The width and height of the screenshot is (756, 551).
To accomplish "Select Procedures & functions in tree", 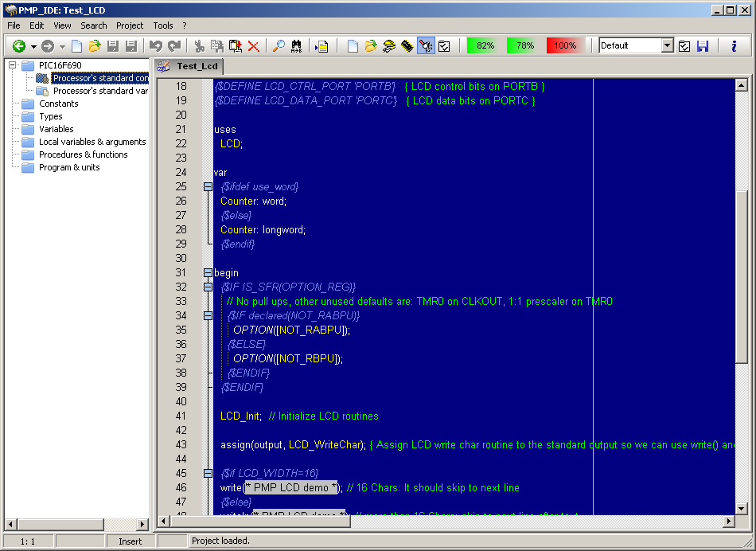I will pyautogui.click(x=83, y=154).
